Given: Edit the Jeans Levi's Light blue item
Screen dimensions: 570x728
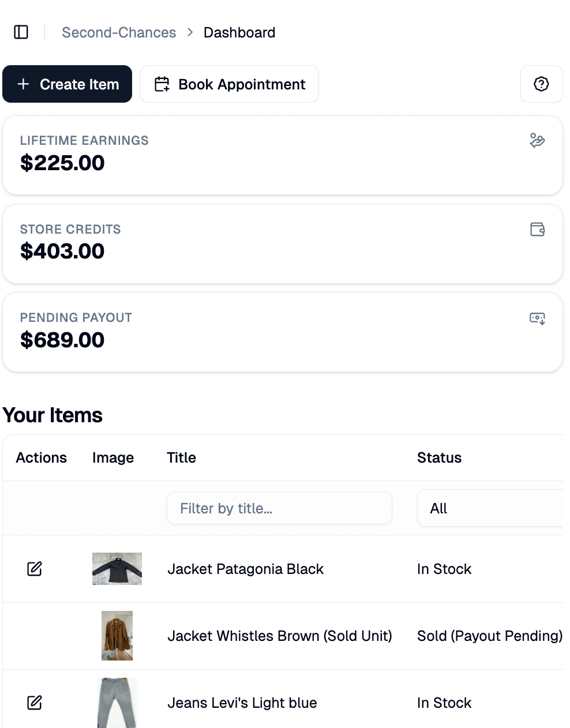Looking at the screenshot, I should (35, 703).
